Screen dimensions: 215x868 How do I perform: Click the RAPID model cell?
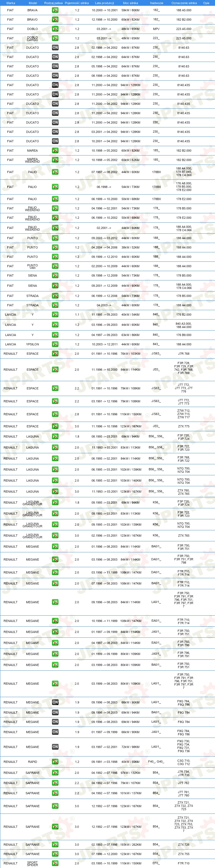[33, 762]
